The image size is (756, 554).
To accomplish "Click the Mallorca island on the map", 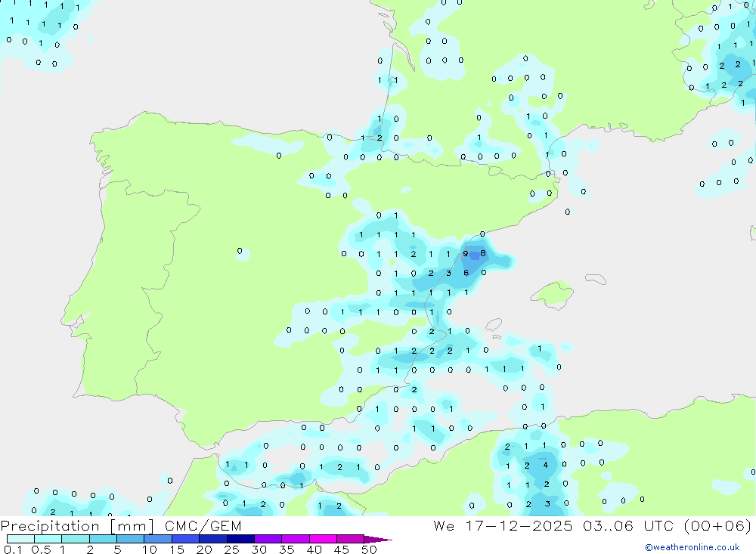I will point(553,294).
